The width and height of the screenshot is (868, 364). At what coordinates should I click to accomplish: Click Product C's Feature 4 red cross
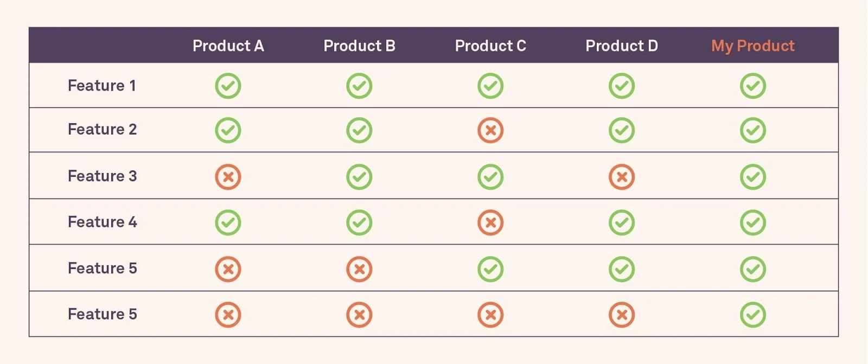point(490,222)
